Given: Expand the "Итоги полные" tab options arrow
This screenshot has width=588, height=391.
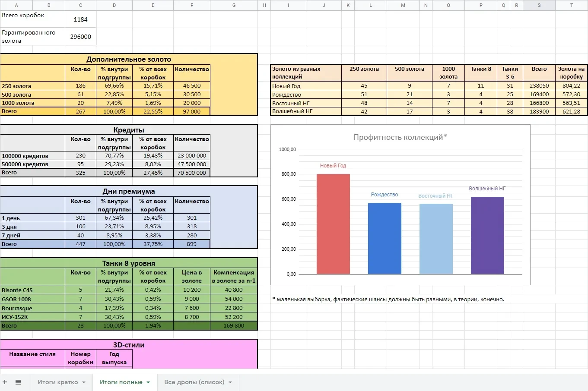Looking at the screenshot, I should [148, 382].
